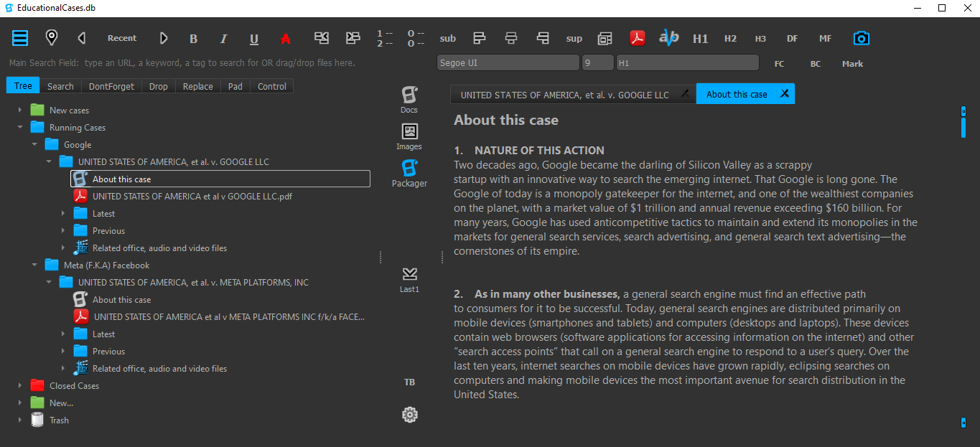Click the Last1 icon
This screenshot has height=447, width=980.
(x=409, y=279)
